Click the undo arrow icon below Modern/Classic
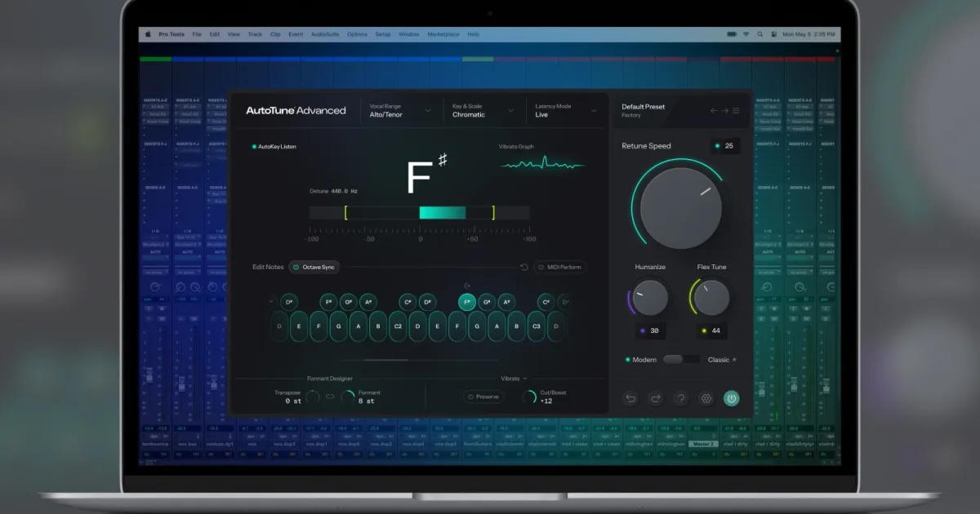980x514 pixels. point(630,398)
